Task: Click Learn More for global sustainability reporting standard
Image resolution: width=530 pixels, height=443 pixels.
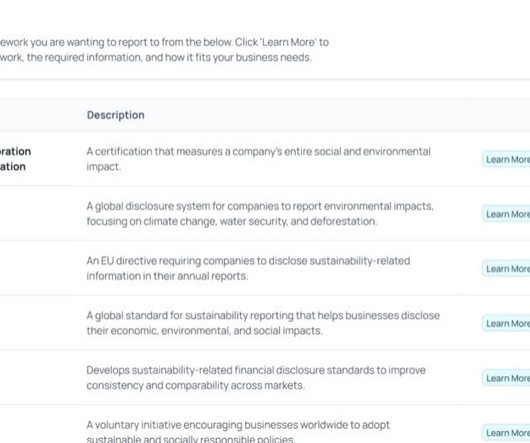Action: tap(506, 323)
